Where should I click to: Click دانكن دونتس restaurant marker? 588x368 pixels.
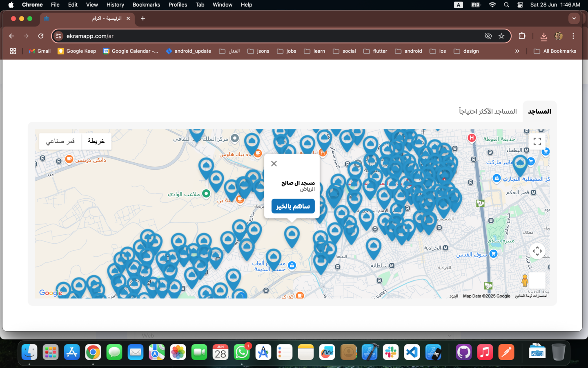click(69, 159)
